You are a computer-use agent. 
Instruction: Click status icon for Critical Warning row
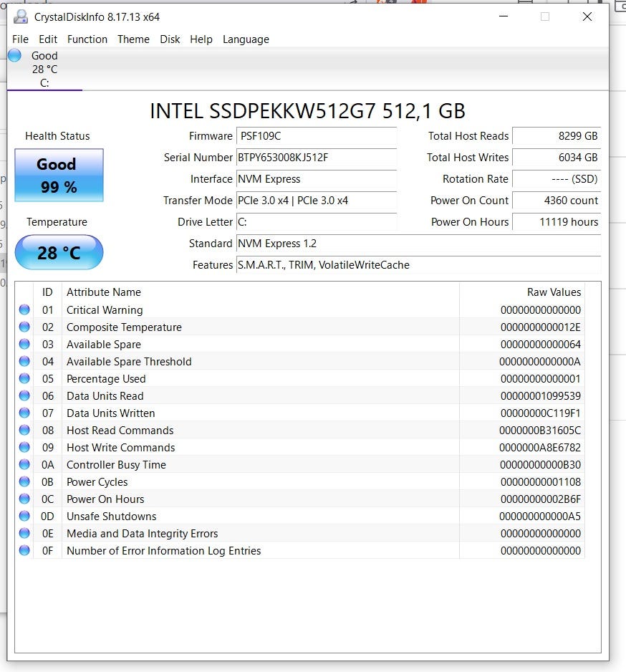click(x=24, y=309)
